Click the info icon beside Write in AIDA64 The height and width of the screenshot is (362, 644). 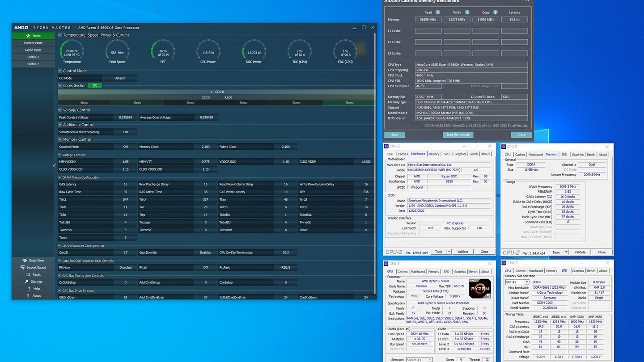(x=467, y=13)
